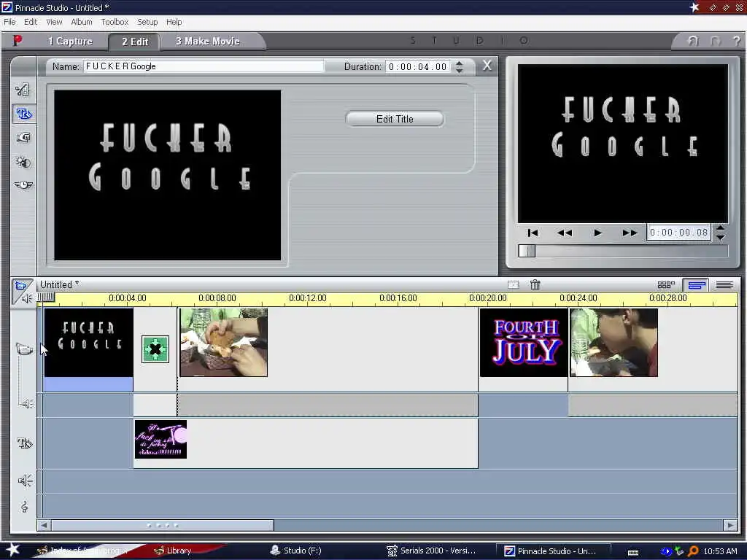The width and height of the screenshot is (747, 560).
Task: Fast forward the preview player
Action: click(630, 233)
